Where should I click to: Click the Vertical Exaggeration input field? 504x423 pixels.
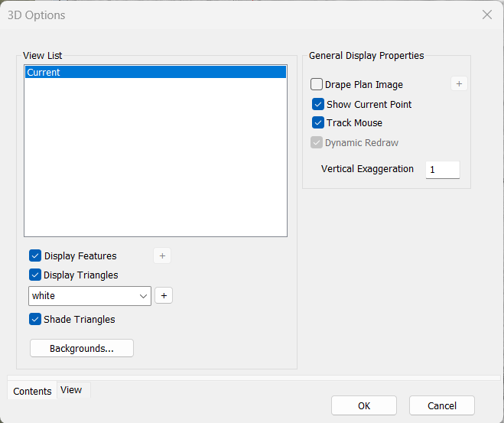443,170
